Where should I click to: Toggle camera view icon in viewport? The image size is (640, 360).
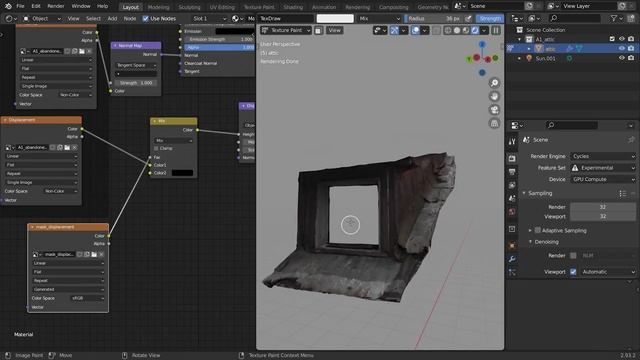494,110
